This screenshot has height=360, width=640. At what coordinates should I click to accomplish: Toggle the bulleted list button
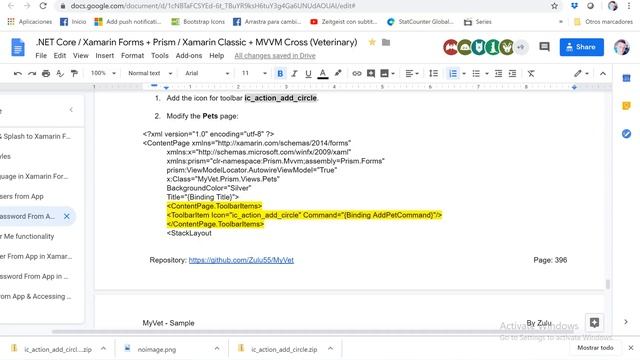pyautogui.click(x=476, y=73)
